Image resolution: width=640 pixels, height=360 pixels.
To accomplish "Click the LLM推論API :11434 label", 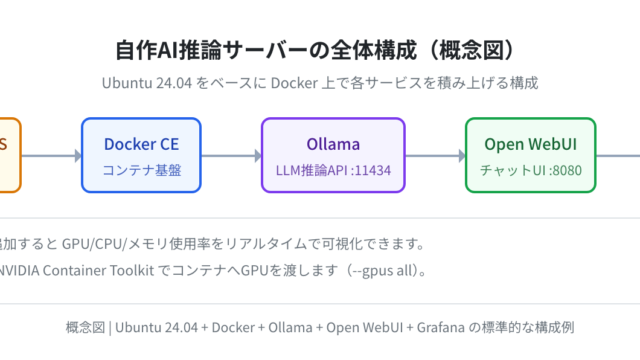I will point(333,170).
